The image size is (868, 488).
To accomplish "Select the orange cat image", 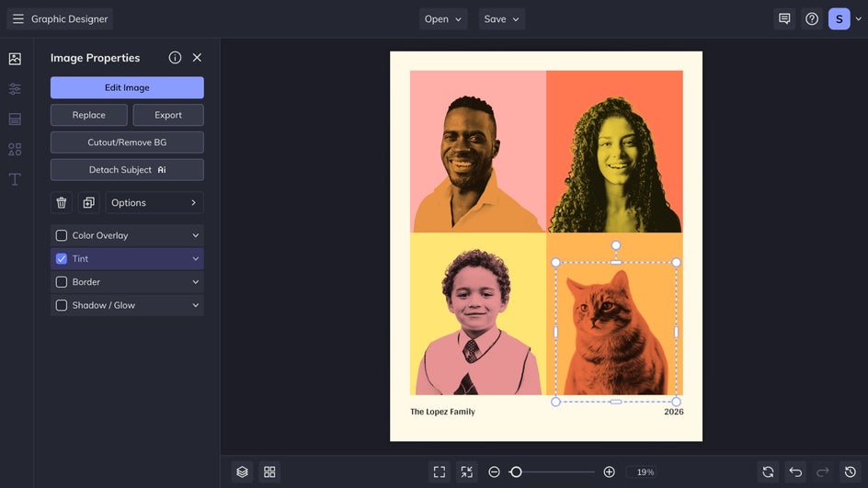I will 615,332.
